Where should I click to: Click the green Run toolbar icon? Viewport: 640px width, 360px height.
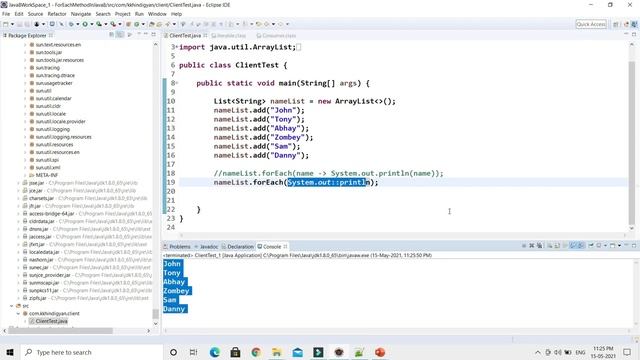(85, 24)
